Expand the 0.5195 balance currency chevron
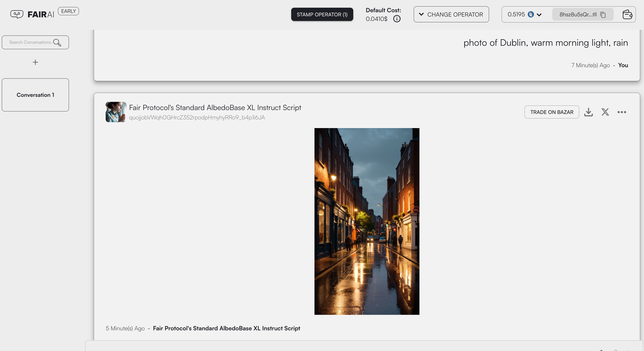This screenshot has width=644, height=351. tap(539, 15)
